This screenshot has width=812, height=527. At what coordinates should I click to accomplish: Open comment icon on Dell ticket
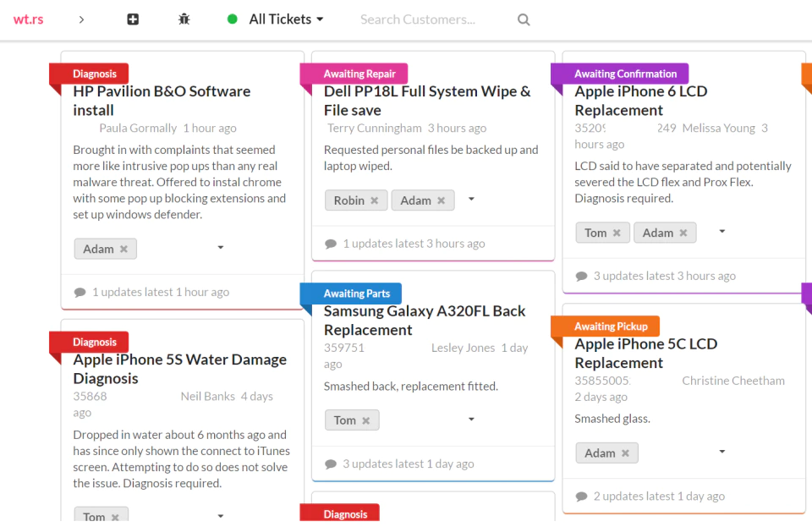(x=331, y=244)
